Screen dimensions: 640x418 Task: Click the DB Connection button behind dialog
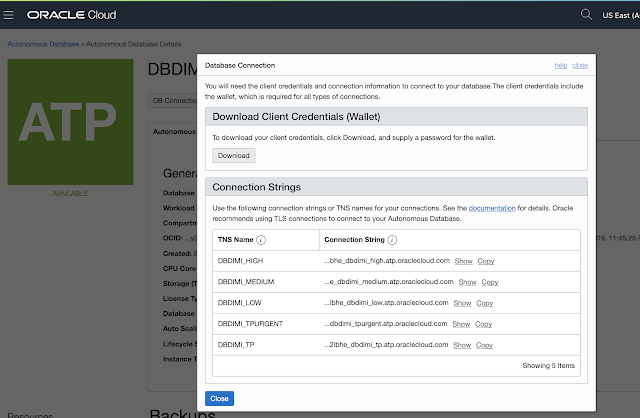click(173, 100)
